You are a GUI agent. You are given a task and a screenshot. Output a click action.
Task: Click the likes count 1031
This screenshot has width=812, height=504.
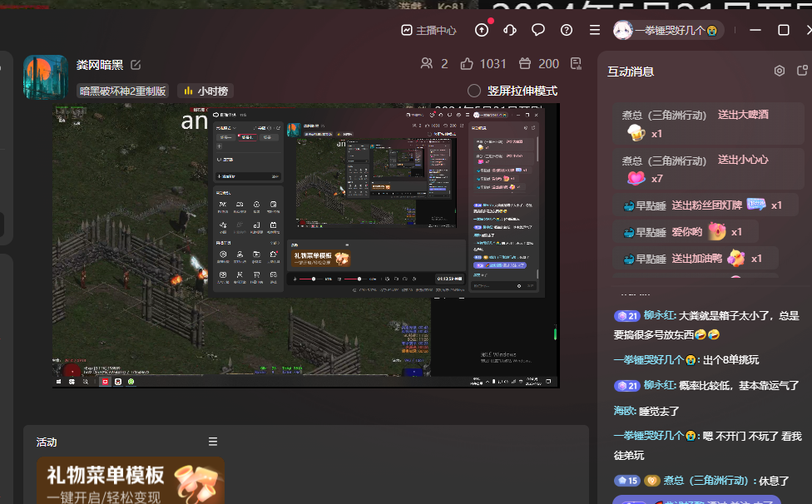point(493,64)
